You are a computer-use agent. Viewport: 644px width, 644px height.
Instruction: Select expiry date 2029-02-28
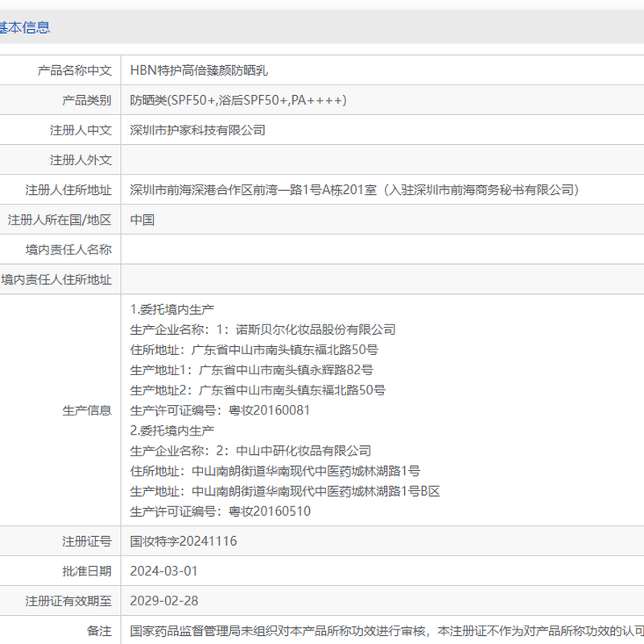(164, 601)
